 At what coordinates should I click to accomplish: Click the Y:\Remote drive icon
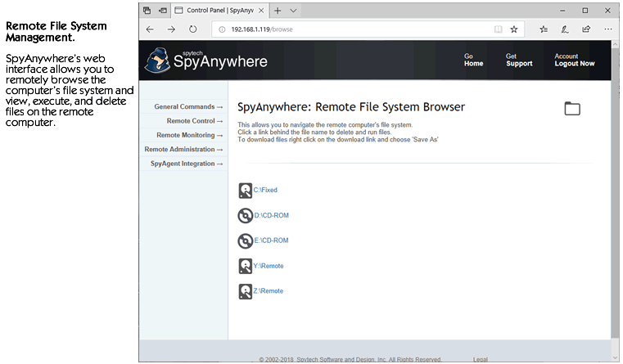tap(245, 267)
